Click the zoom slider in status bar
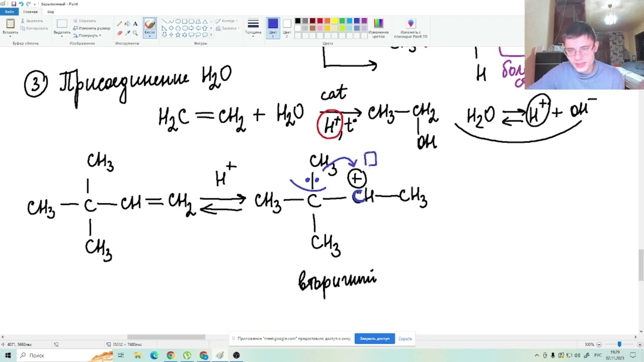Viewport: 644px width, 362px height. 619,344
